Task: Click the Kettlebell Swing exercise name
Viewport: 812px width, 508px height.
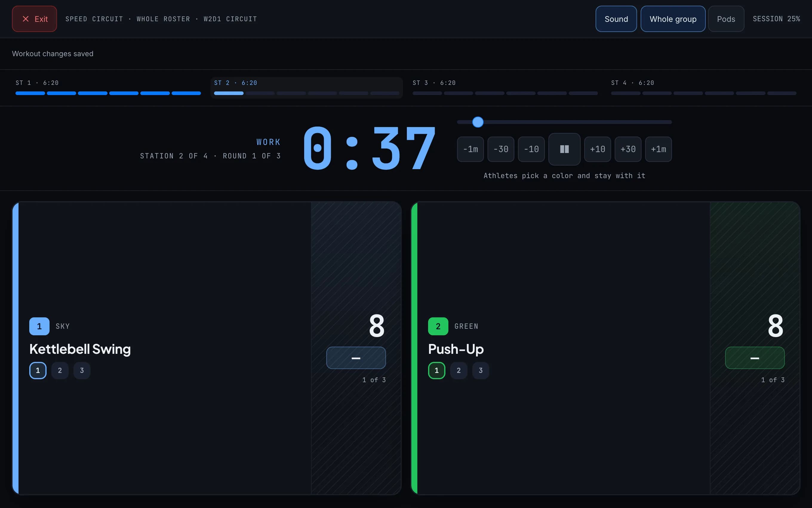Action: (x=80, y=349)
